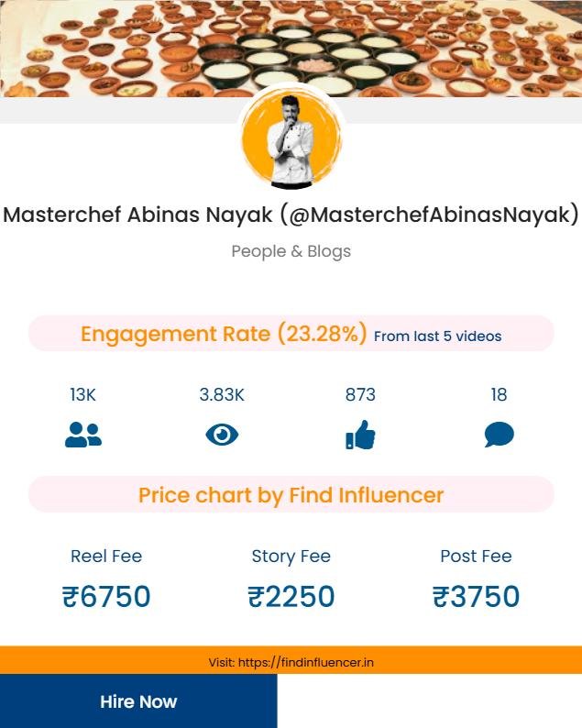Click the Price chart by Find Influencer header
Viewport: 582px width, 728px height.
click(x=291, y=495)
